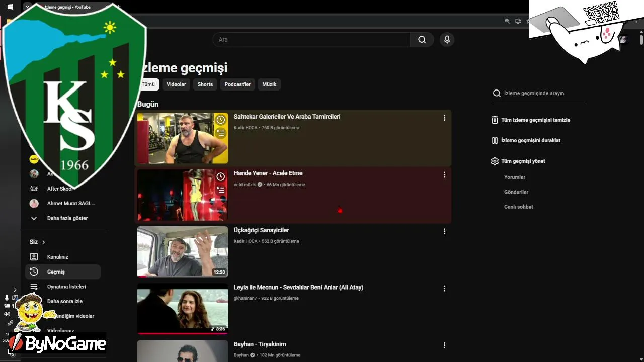Open options menu for Hande Yener video
Screen dimensions: 644x362
coord(444,174)
